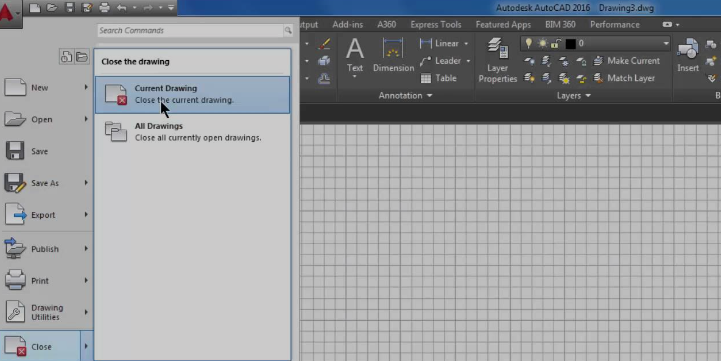The height and width of the screenshot is (361, 721).
Task: Select All Drawings close option
Action: [x=193, y=132]
